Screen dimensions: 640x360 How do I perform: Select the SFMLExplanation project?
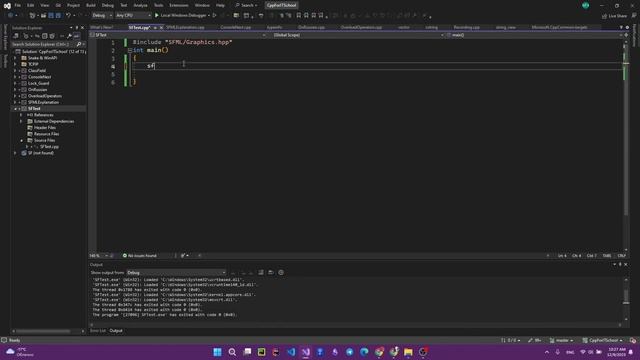point(43,102)
